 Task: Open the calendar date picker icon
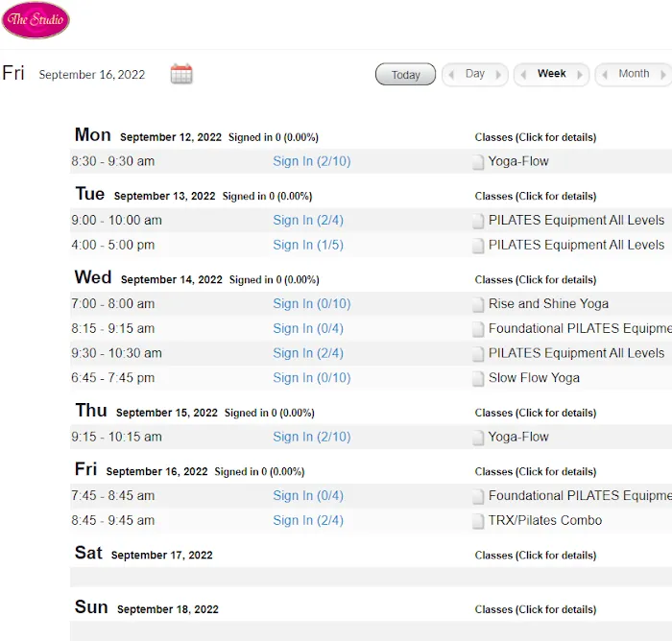point(181,74)
